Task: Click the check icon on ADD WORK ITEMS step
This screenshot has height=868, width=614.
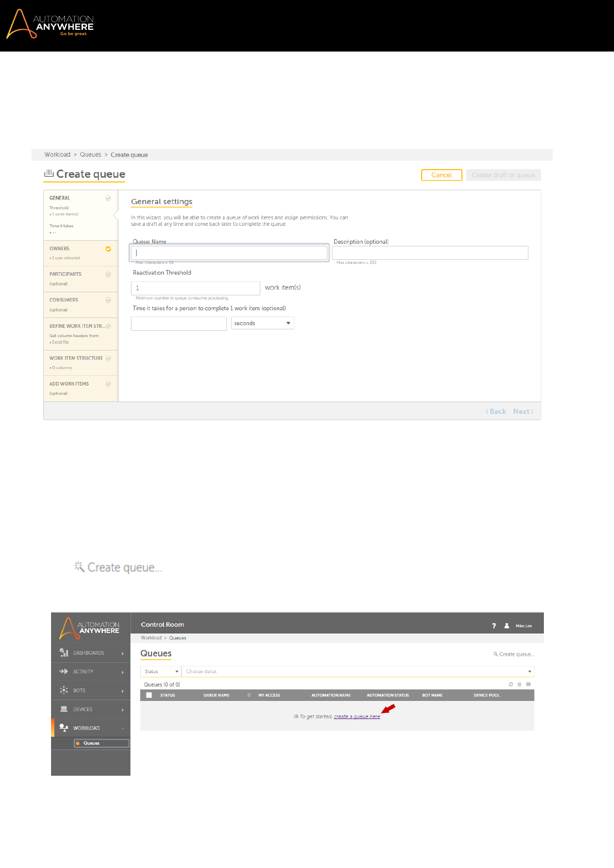Action: [108, 384]
